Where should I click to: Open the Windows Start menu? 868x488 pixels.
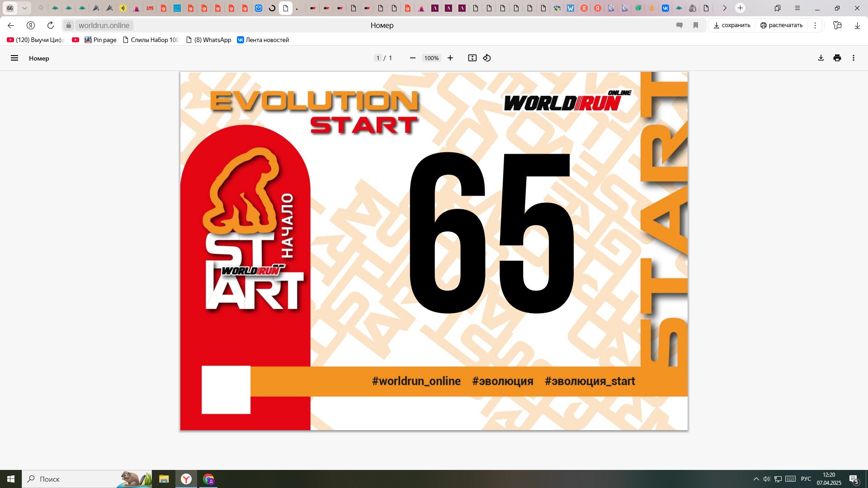click(11, 479)
